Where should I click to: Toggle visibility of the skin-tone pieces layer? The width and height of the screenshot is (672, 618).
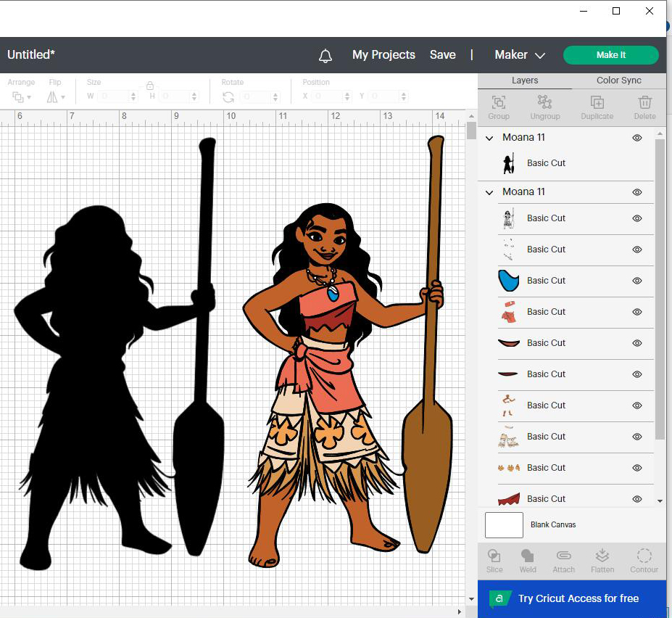tap(637, 405)
